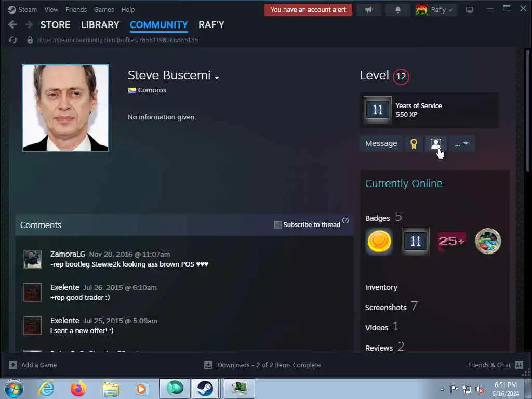
Task: Launch Internet Explorer from the taskbar
Action: coord(46,389)
